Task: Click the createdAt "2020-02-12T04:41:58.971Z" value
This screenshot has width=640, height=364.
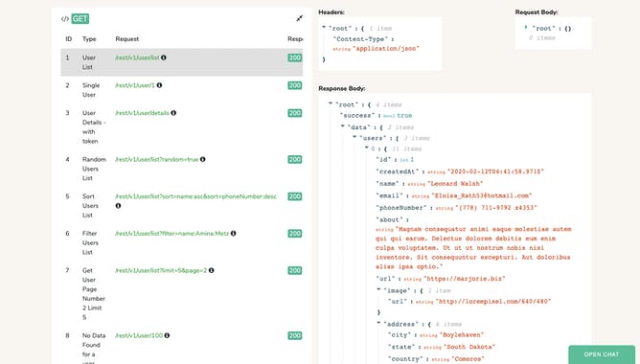Action: pyautogui.click(x=496, y=171)
